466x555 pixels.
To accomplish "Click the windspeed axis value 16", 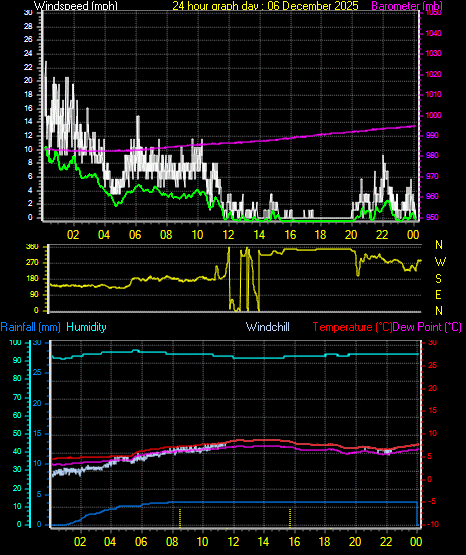I will tap(28, 108).
